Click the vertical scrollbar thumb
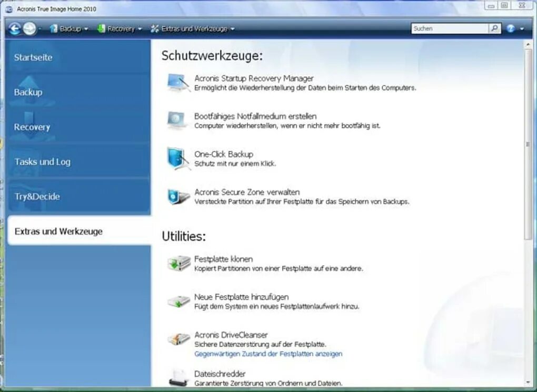 click(528, 144)
